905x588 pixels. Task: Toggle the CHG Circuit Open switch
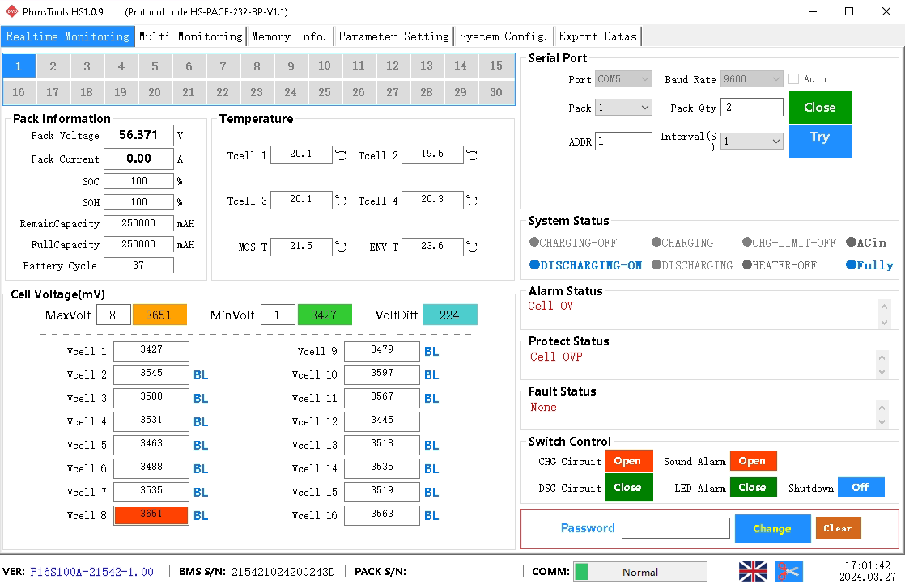(627, 461)
